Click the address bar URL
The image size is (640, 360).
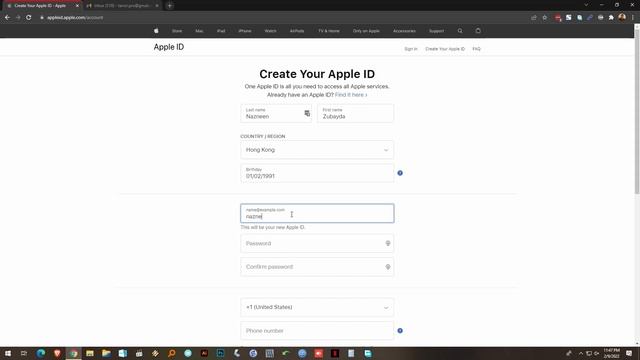click(75, 18)
